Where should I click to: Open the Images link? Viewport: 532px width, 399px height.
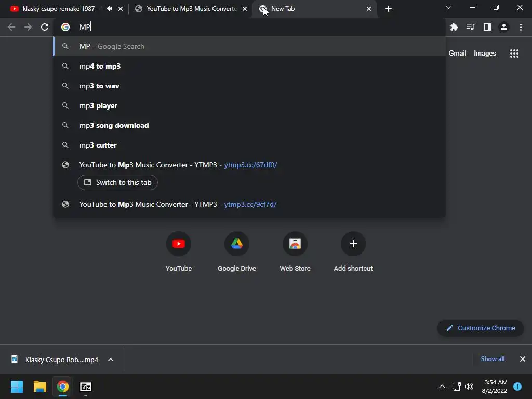coord(485,54)
